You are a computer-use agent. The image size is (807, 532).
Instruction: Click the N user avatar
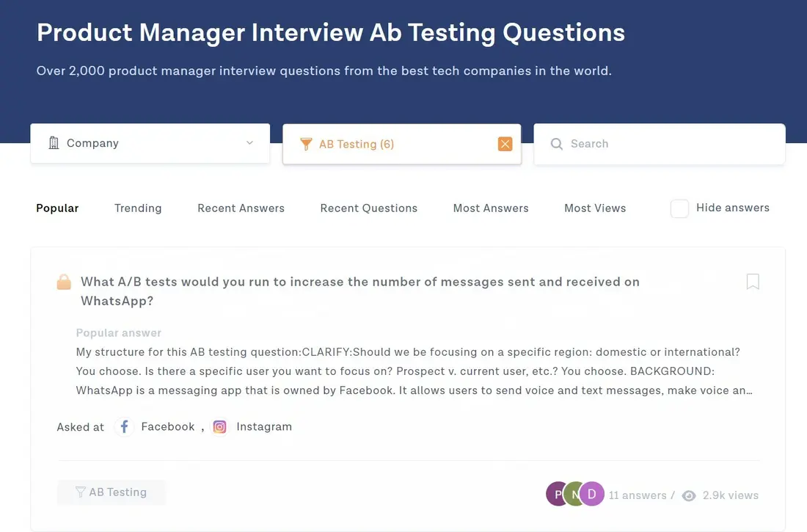(x=574, y=495)
